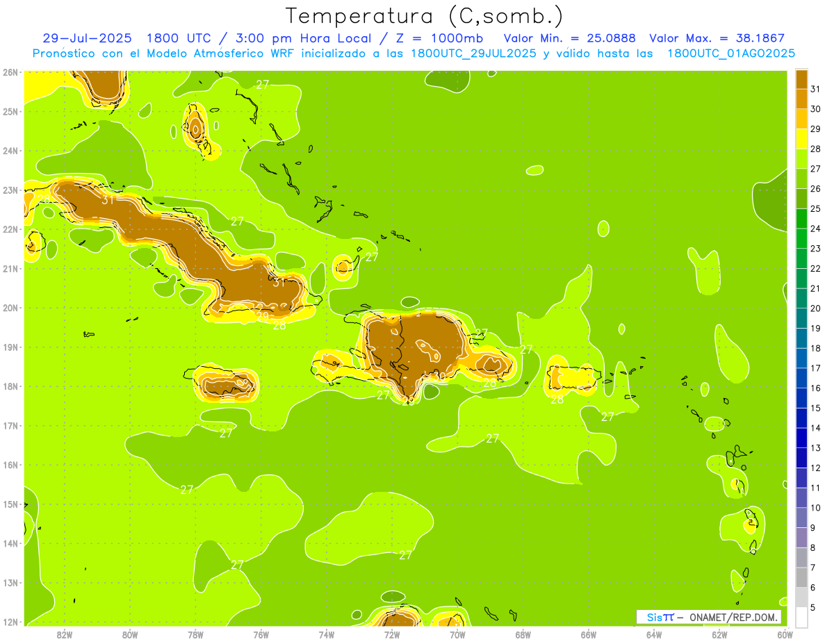
Task: Click the "74W" longitude label
Action: [x=327, y=634]
